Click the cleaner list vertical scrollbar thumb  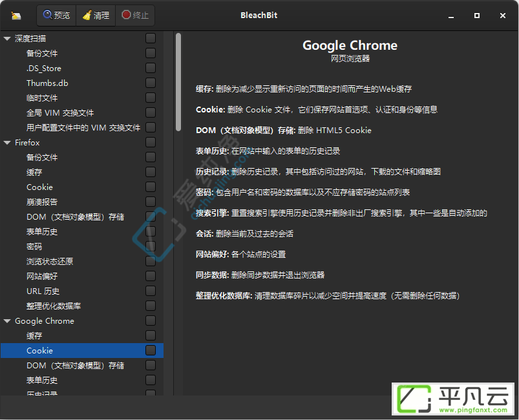(178, 82)
